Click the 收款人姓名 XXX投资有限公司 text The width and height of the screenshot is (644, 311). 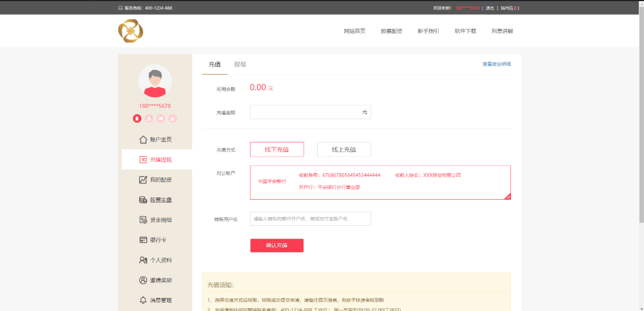click(x=428, y=175)
